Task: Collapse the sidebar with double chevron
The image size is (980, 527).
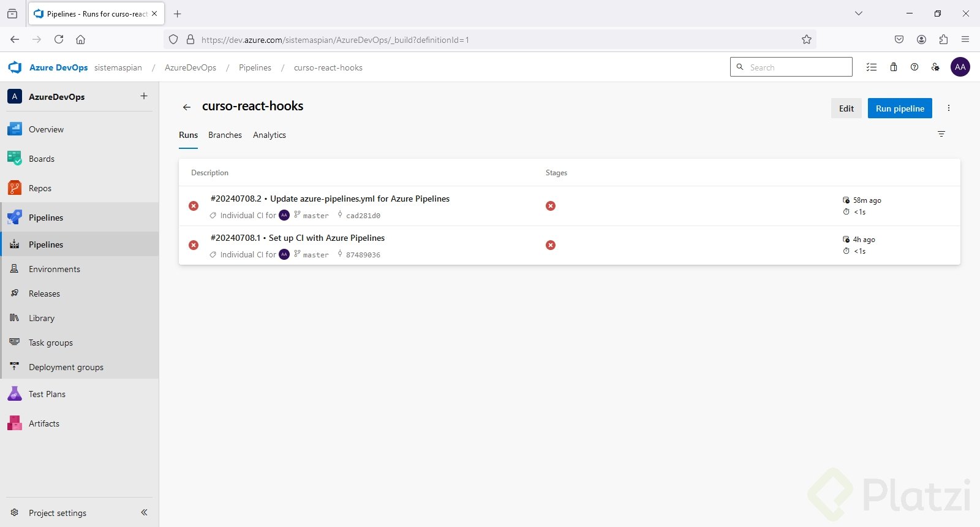Action: point(144,512)
